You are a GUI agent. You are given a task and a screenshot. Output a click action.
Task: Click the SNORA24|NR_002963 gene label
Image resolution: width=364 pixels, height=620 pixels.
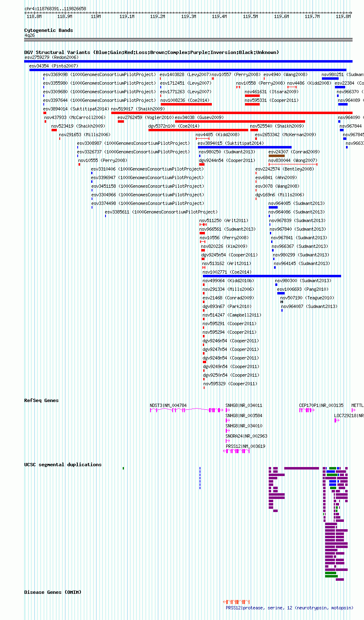(247, 436)
